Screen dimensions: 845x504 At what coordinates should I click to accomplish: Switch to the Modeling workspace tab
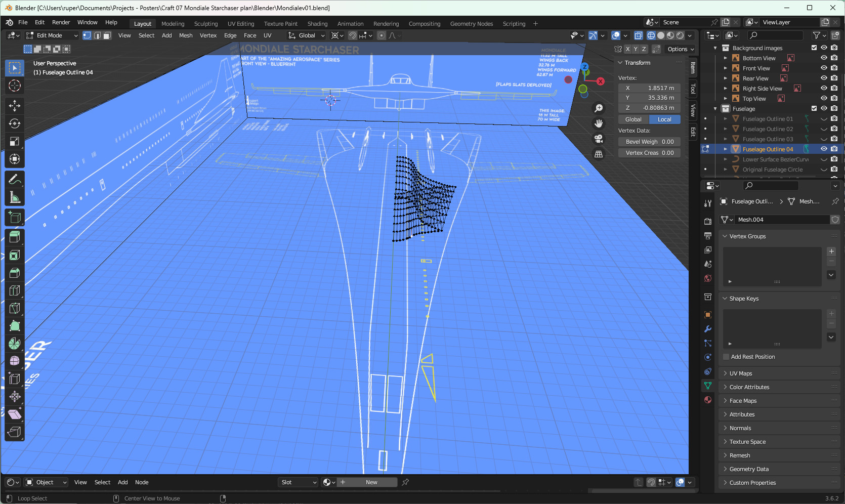[x=173, y=24]
